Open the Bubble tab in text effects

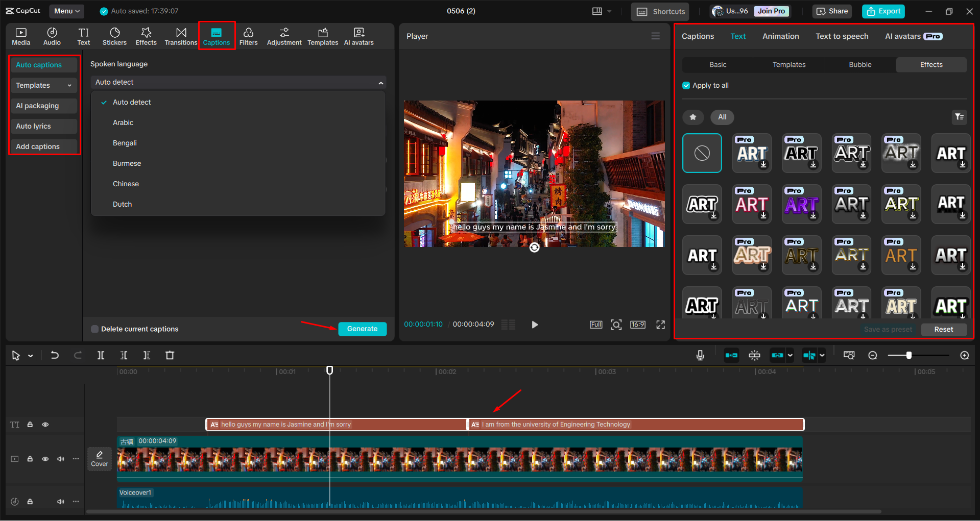[x=859, y=64]
